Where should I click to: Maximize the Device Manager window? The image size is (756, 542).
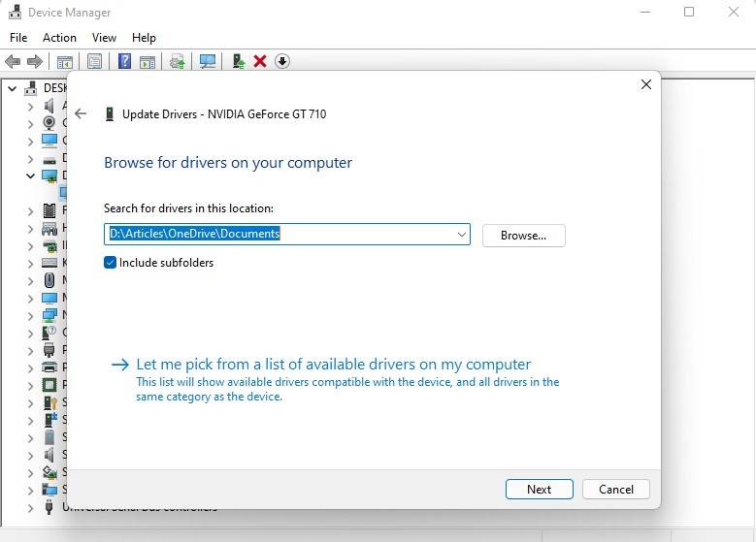(689, 12)
